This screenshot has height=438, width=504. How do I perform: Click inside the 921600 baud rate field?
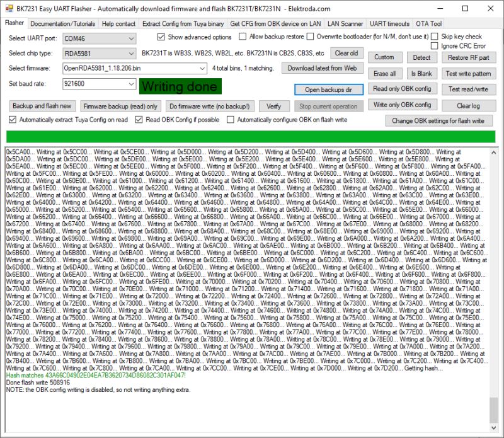(100, 84)
